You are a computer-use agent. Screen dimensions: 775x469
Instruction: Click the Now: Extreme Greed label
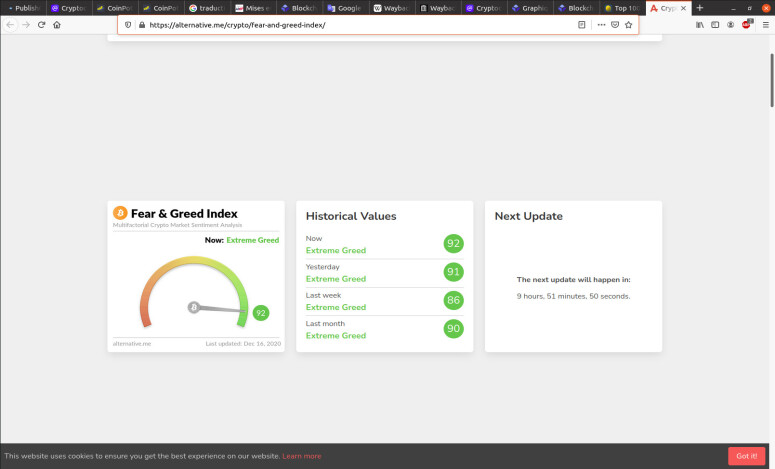point(242,240)
